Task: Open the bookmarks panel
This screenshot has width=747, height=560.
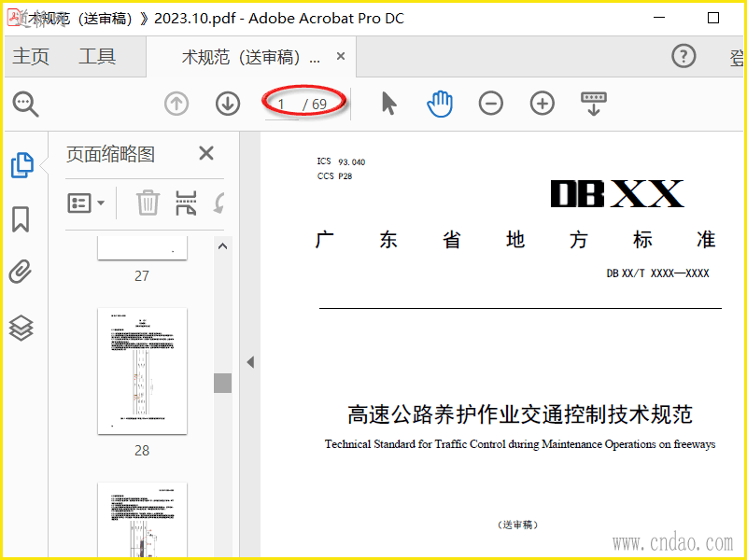Action: coord(21,219)
